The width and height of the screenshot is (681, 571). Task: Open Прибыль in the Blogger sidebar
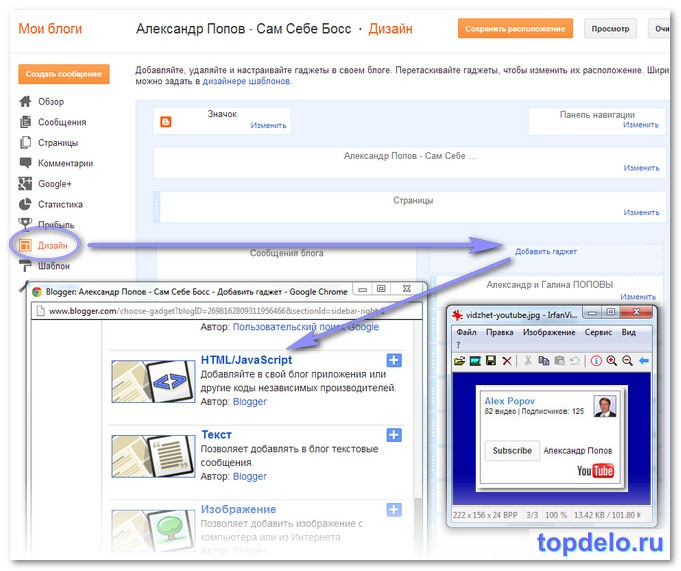pyautogui.click(x=46, y=224)
